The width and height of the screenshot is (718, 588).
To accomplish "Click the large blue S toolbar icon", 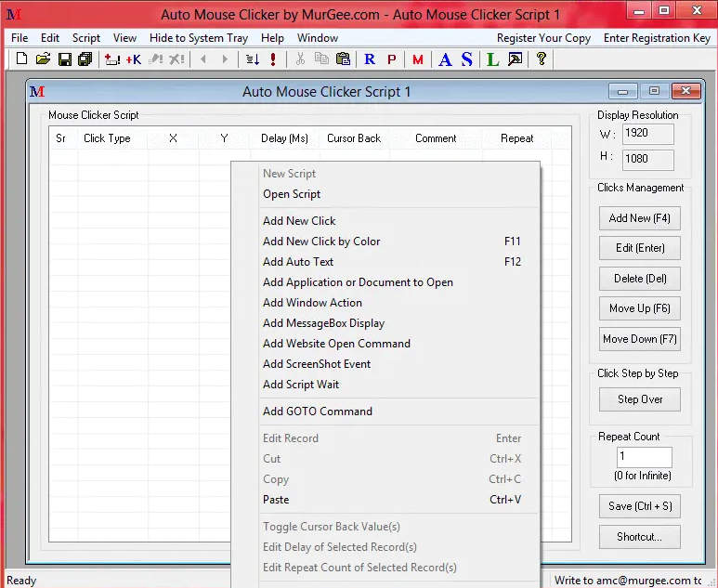I will [466, 59].
